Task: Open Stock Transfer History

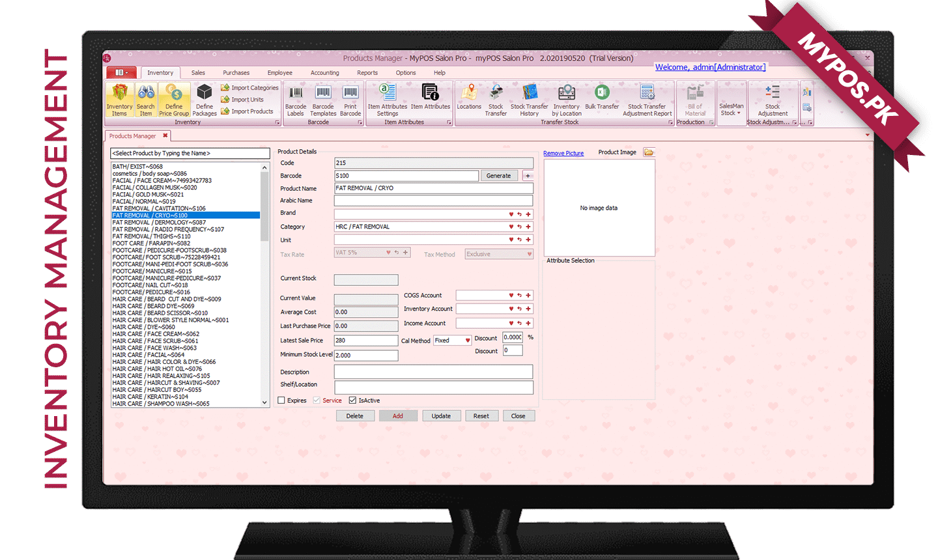Action: tap(529, 100)
